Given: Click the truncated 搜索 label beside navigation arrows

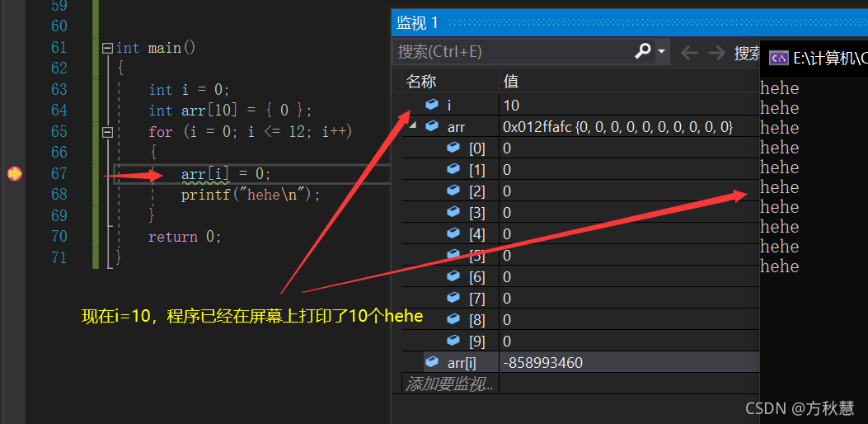Looking at the screenshot, I should tap(747, 54).
